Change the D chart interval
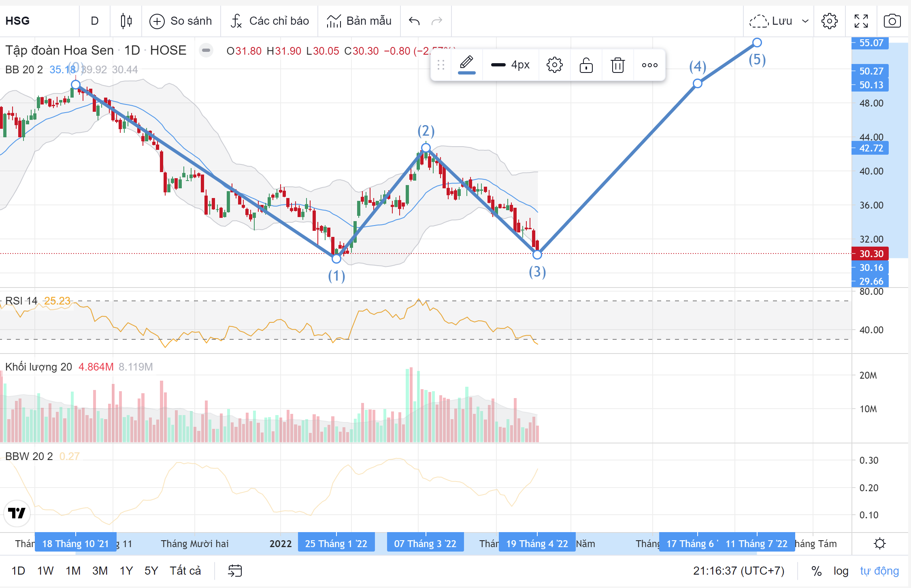 click(95, 21)
